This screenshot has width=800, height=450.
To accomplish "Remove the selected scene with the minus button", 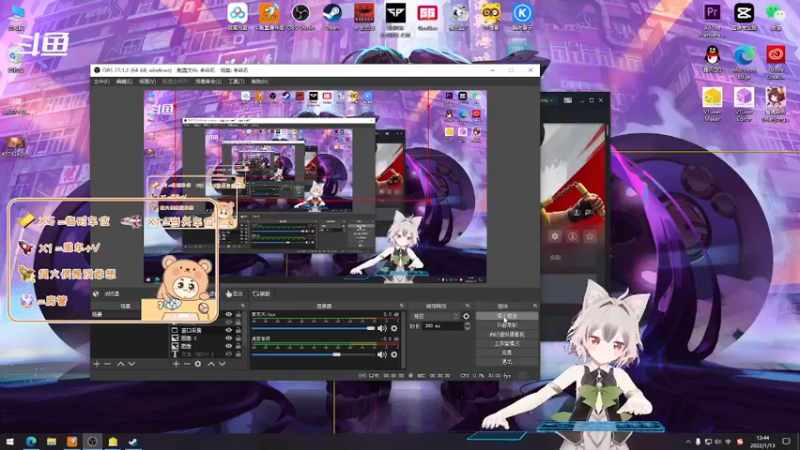I will click(107, 364).
